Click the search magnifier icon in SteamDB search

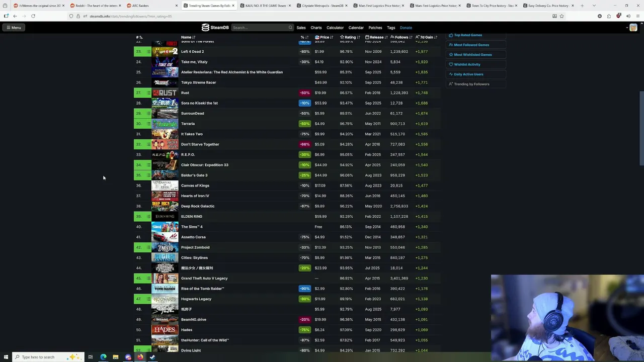pyautogui.click(x=290, y=28)
